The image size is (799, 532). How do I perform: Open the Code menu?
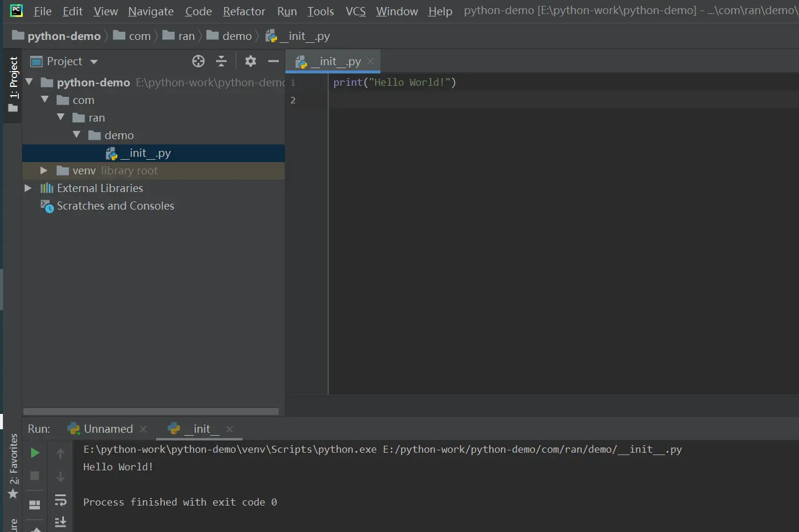tap(198, 11)
